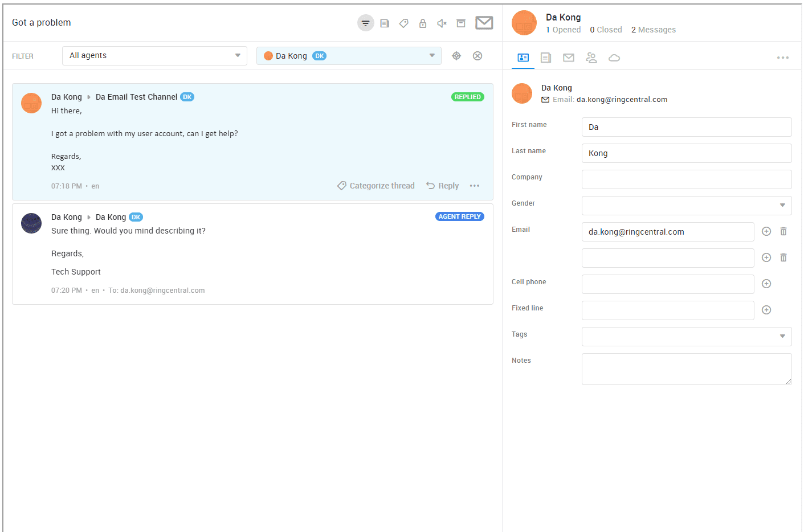Toggle the filter icon in thread header
Viewport: 804px width, 532px height.
[x=365, y=23]
